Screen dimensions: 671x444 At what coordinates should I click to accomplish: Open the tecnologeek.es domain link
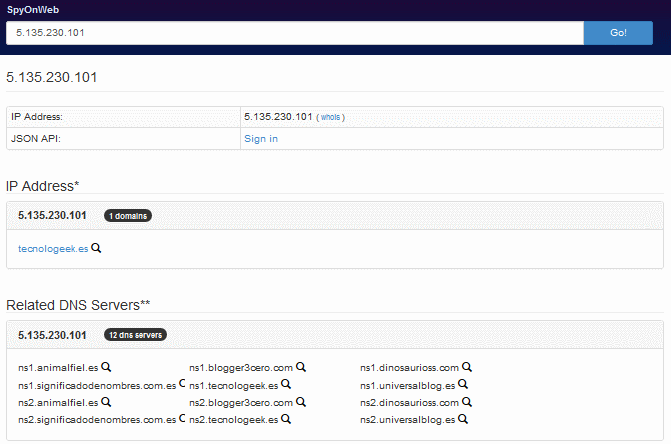tap(53, 249)
